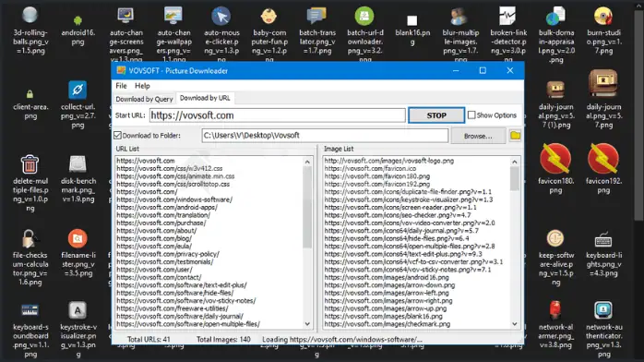644x362 pixels.
Task: Select the blank16.png desktop icon
Action: 412,20
